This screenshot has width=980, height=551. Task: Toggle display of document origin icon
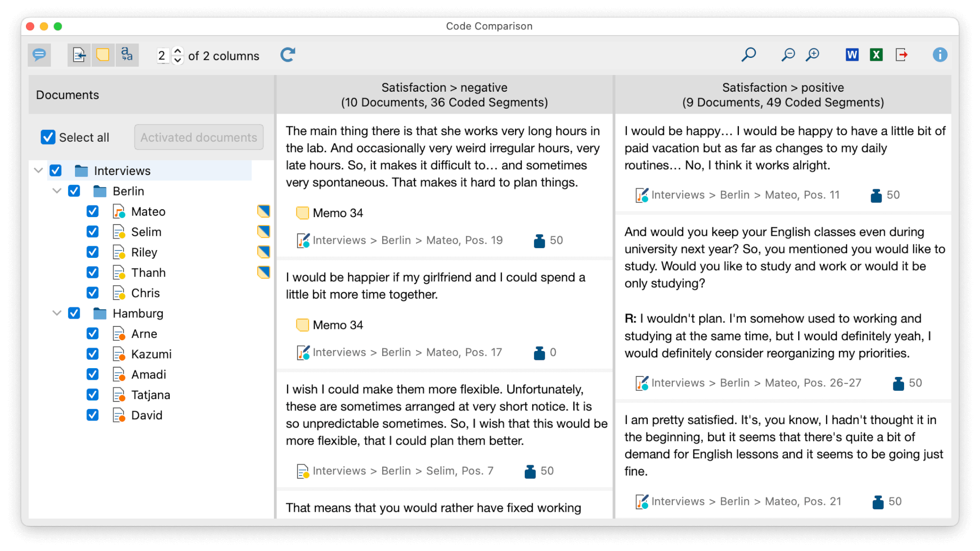79,54
